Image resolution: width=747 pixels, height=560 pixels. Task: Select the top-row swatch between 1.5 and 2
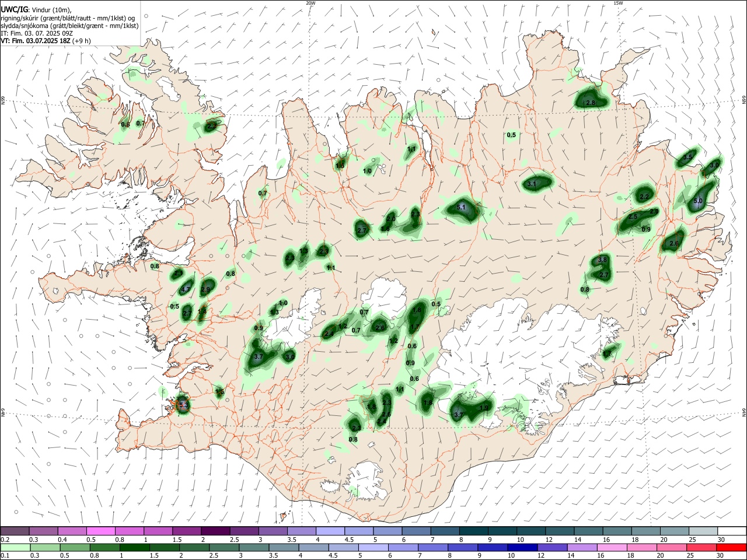pyautogui.click(x=187, y=531)
